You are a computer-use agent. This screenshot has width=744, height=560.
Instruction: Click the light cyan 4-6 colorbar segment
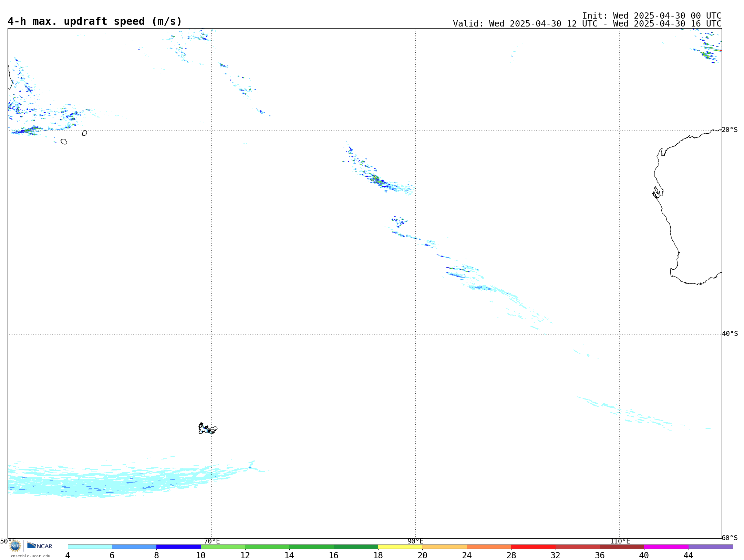90,547
